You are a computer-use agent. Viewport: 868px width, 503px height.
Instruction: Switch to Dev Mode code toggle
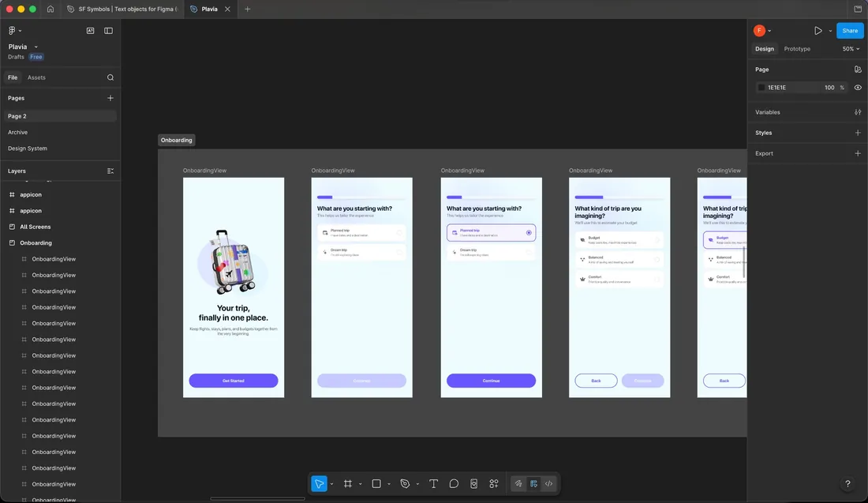click(x=548, y=483)
